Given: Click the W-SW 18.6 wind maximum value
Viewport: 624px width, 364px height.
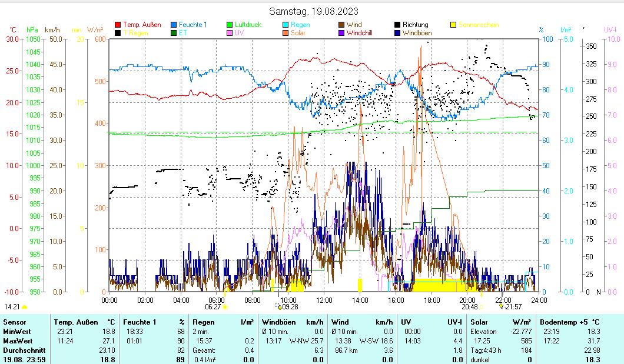Looking at the screenshot, I should point(376,341).
